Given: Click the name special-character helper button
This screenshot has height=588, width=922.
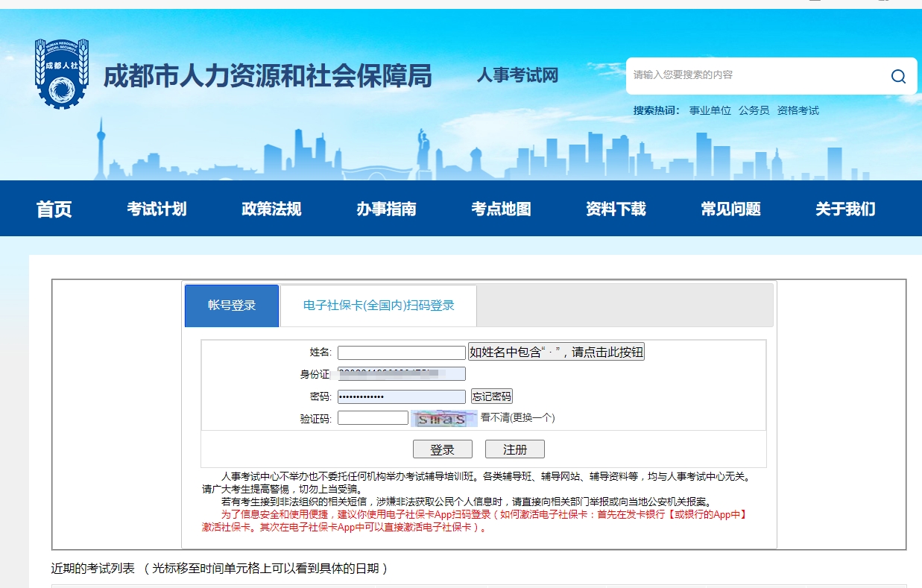Looking at the screenshot, I should [556, 351].
